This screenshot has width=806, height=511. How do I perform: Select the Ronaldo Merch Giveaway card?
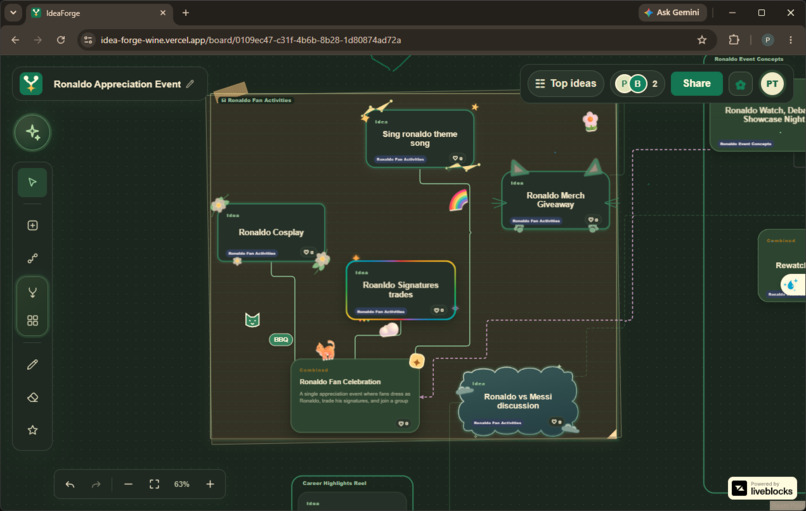pos(555,200)
